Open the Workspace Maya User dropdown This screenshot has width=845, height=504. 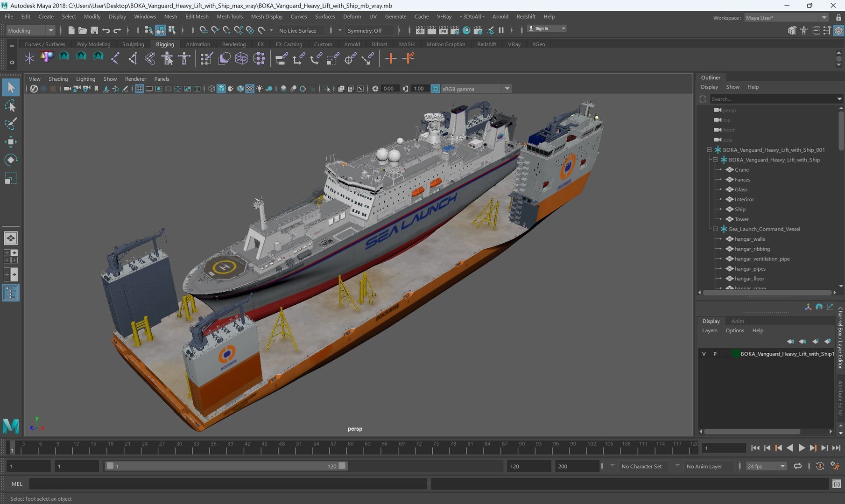click(786, 18)
